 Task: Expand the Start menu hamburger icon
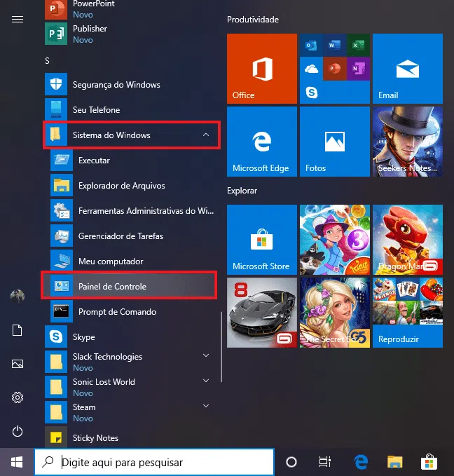18,20
